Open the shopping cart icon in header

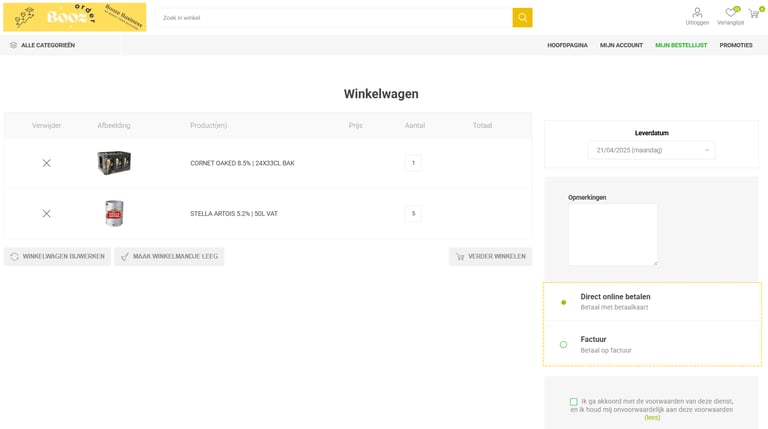point(756,13)
